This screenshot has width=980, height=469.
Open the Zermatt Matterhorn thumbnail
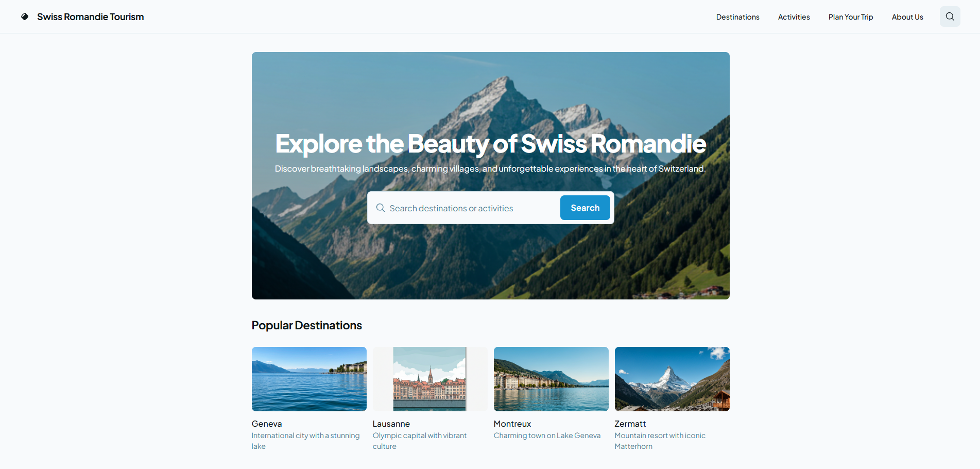(672, 379)
